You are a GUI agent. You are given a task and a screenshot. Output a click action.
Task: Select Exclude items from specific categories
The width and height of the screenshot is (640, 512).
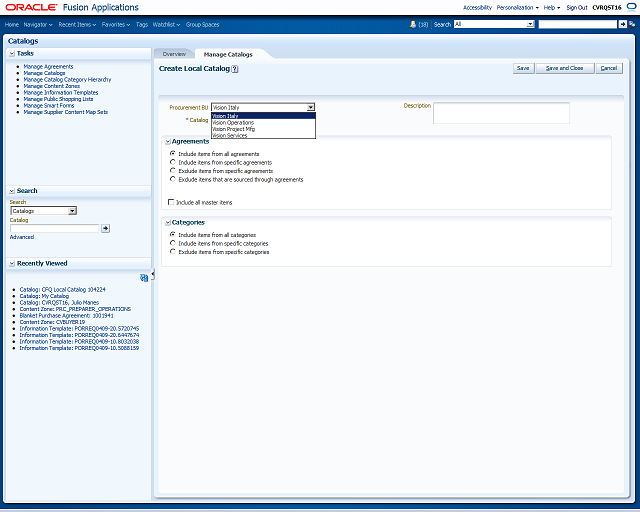coord(173,252)
